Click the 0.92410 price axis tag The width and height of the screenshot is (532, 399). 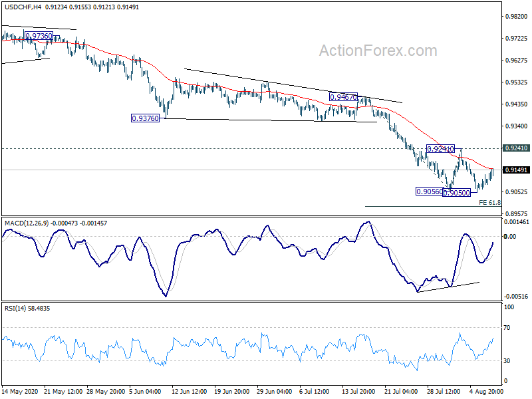(516, 148)
